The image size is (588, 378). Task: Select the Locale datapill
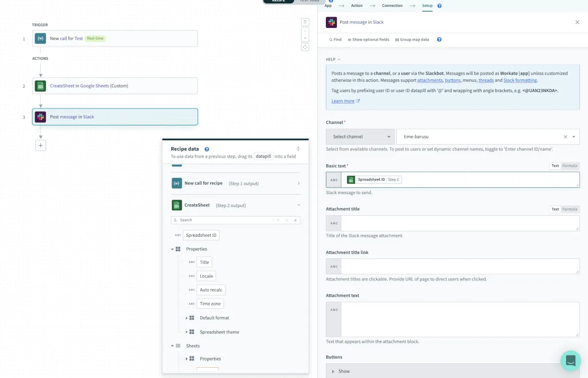tap(206, 276)
